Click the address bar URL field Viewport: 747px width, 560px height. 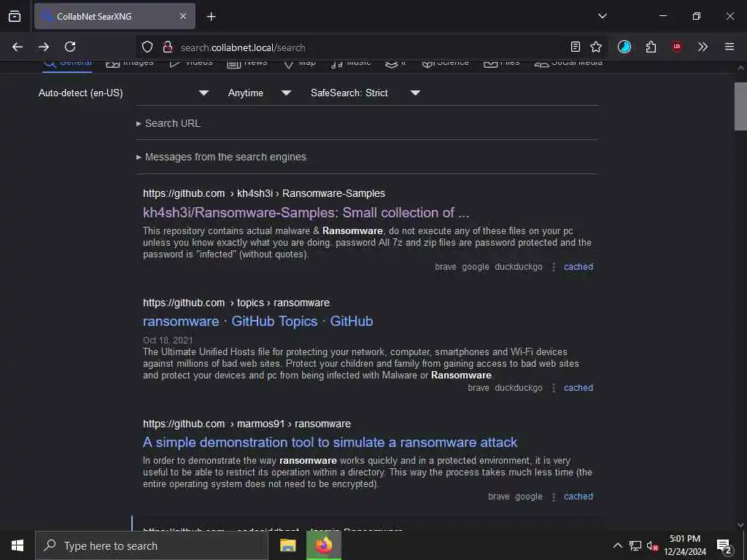371,47
